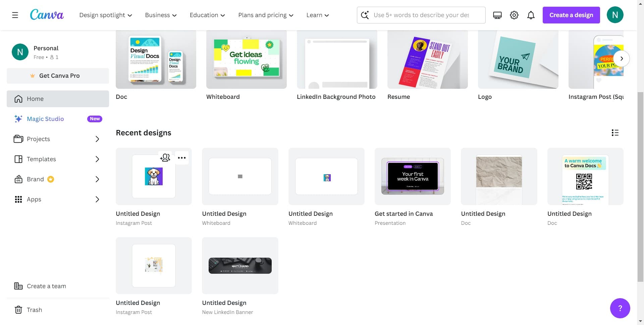The height and width of the screenshot is (325, 644).
Task: Click the Home house icon
Action: click(18, 99)
